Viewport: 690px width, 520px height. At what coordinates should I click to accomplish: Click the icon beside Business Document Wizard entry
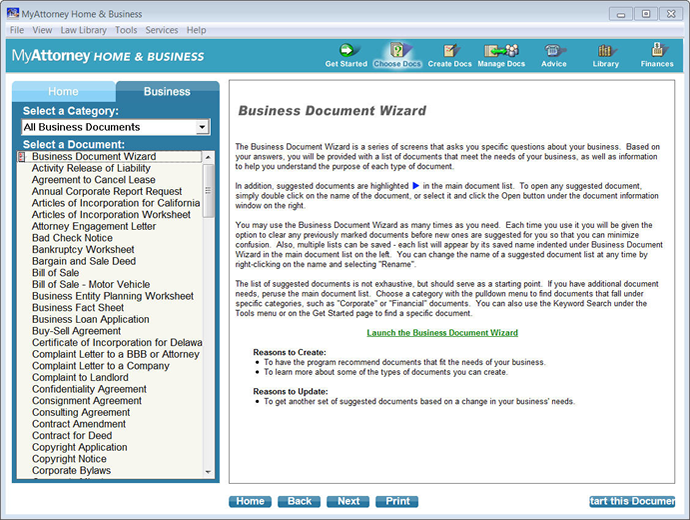21,157
